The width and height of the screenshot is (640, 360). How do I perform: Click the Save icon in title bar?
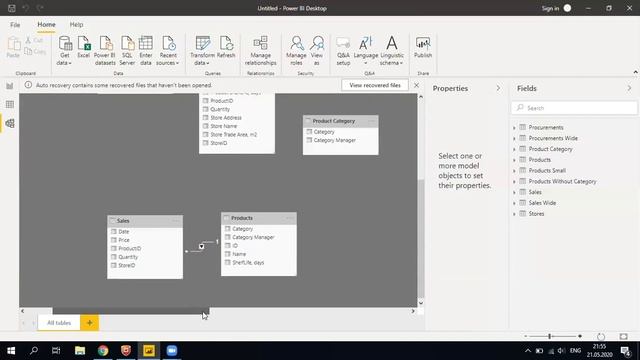(x=12, y=8)
